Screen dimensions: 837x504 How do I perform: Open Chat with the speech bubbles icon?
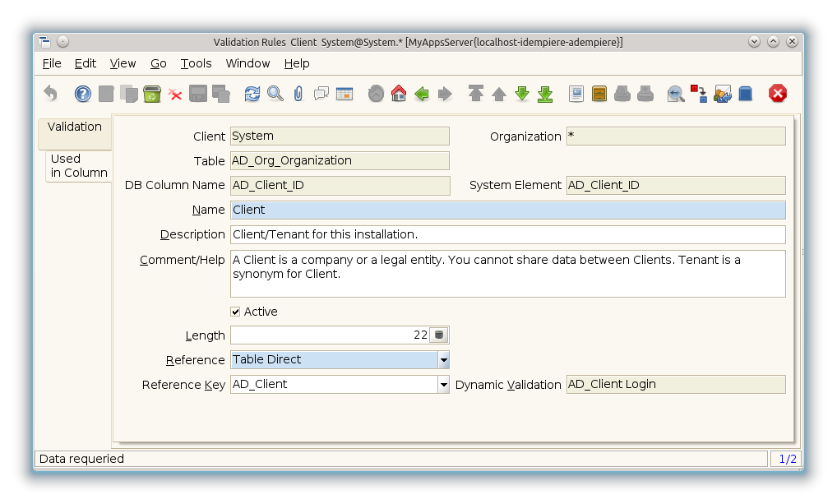pos(321,94)
